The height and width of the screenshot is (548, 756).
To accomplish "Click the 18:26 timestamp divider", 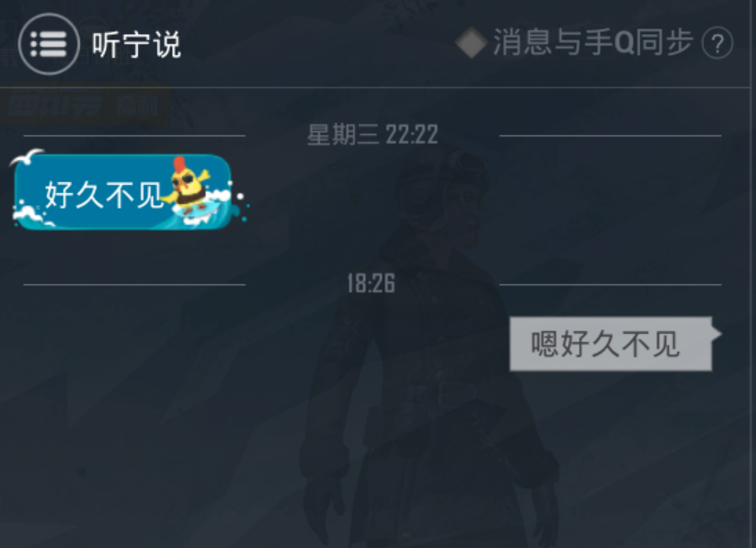I will (372, 283).
